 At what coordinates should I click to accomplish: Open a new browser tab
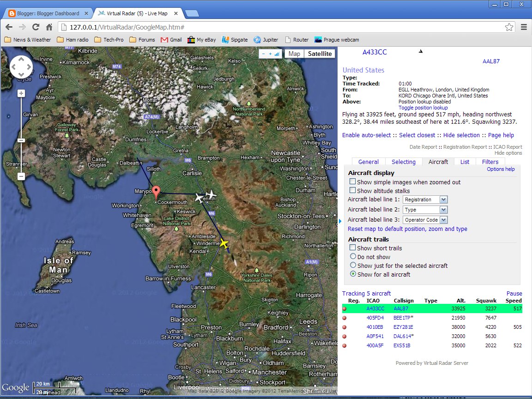tap(192, 13)
